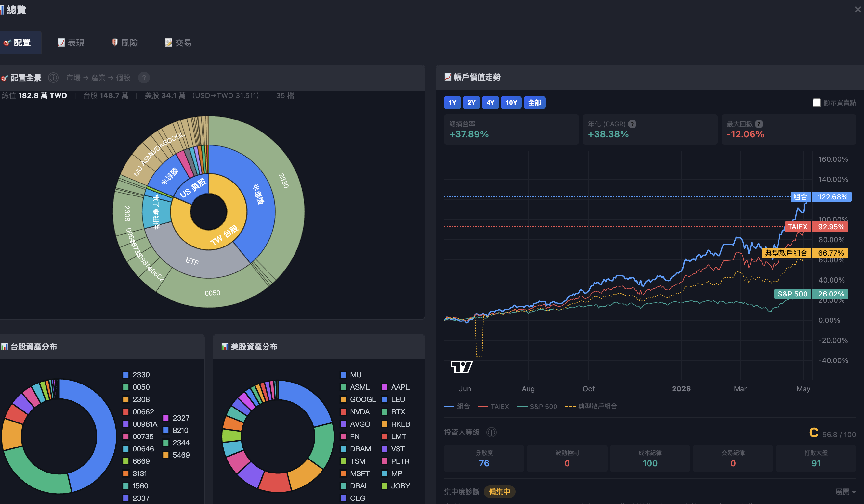The width and height of the screenshot is (864, 504).
Task: Open the CAGR help question mark
Action: pyautogui.click(x=632, y=124)
